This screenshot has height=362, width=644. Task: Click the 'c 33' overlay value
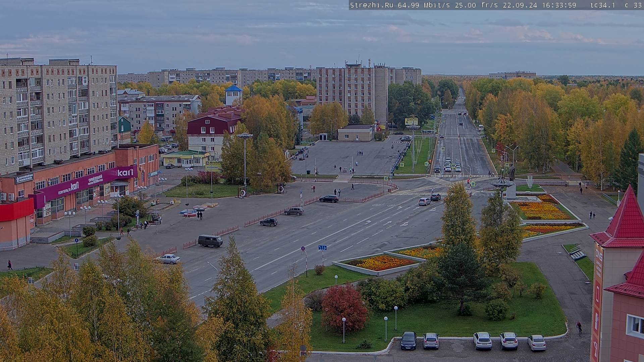(x=633, y=5)
